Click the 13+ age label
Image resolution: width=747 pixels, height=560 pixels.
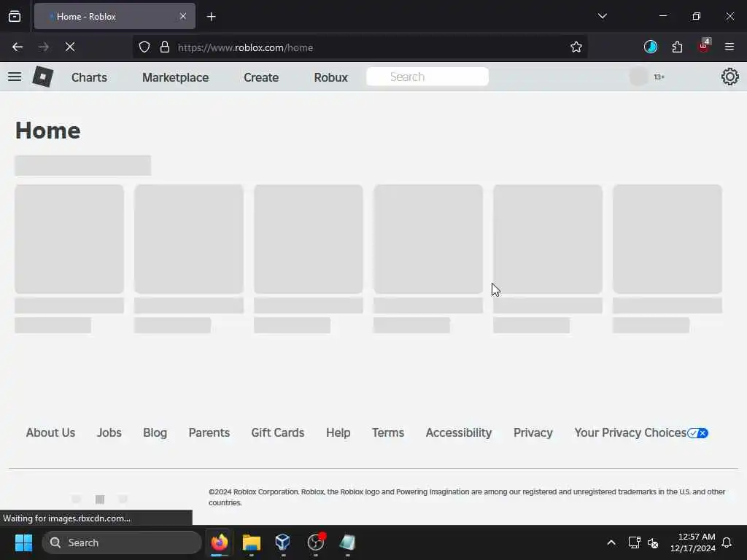[659, 77]
